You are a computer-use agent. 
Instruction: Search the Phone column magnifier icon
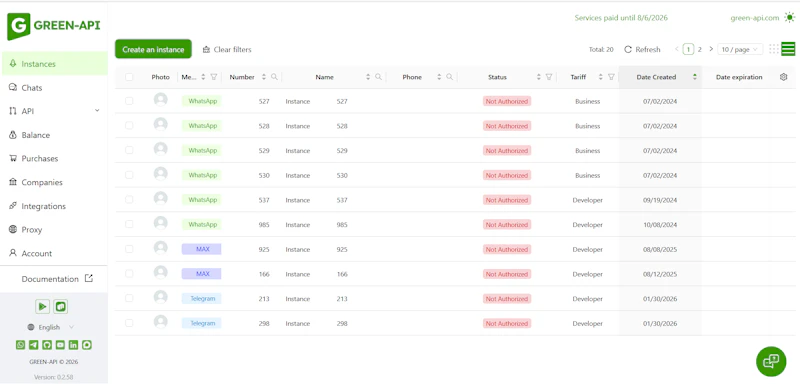[x=449, y=77]
